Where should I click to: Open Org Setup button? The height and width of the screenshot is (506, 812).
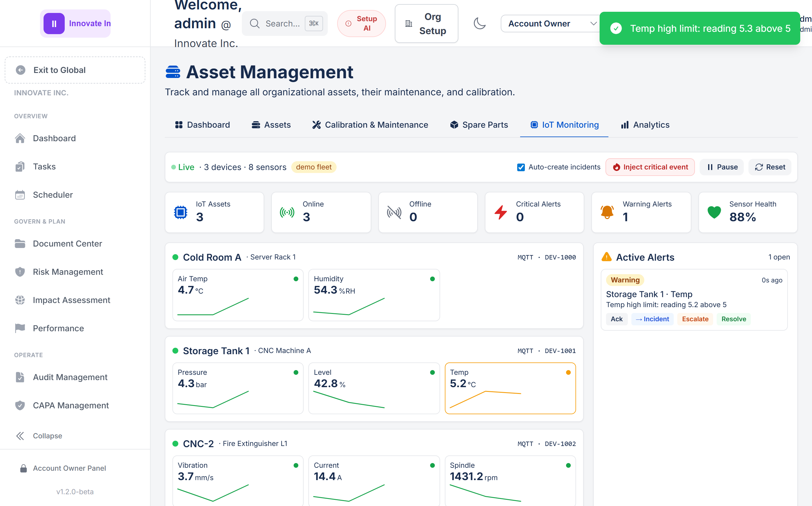click(x=426, y=24)
